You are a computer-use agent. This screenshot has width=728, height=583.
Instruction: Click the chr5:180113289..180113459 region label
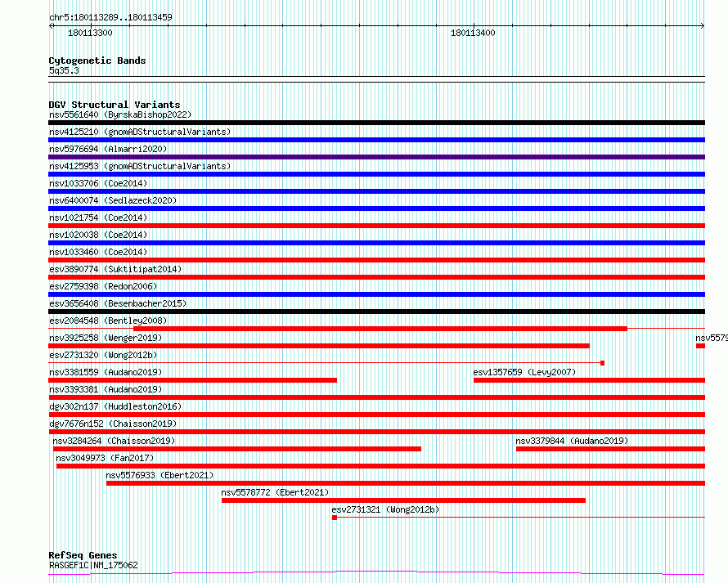click(x=110, y=17)
